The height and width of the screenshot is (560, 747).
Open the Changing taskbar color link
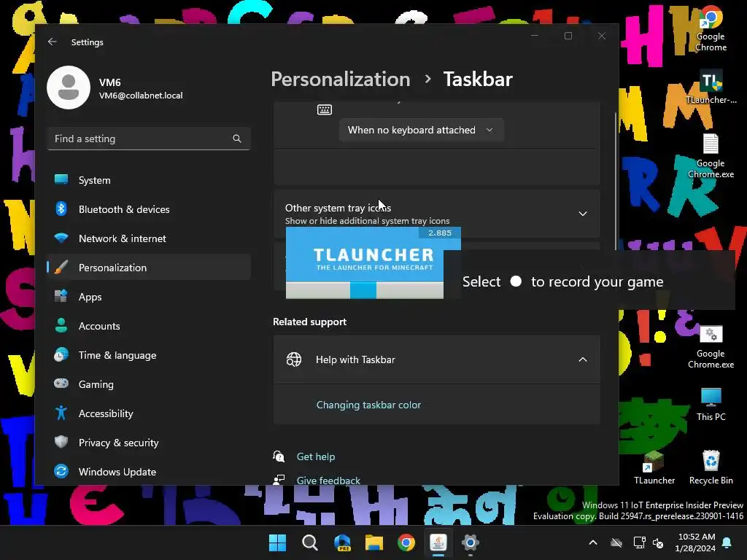tap(368, 405)
